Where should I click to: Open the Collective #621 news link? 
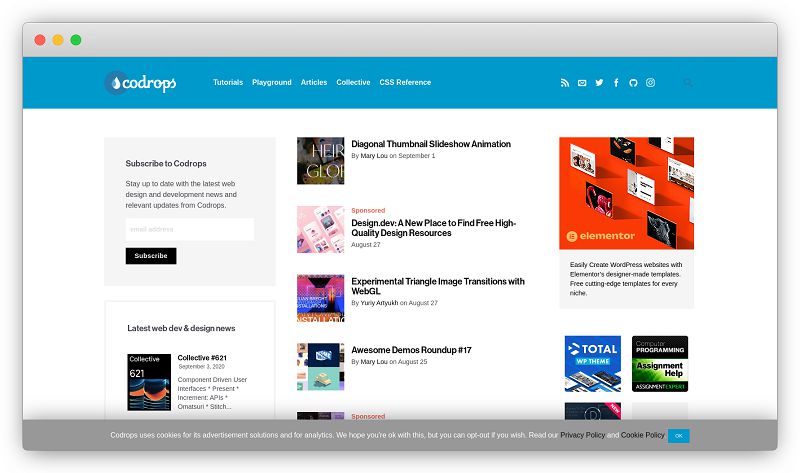pyautogui.click(x=202, y=357)
